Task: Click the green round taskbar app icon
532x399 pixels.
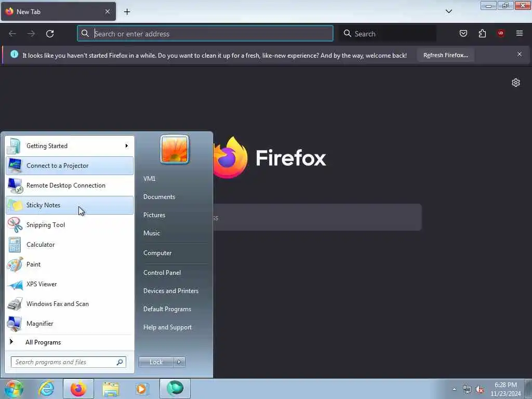Action: coord(175,389)
